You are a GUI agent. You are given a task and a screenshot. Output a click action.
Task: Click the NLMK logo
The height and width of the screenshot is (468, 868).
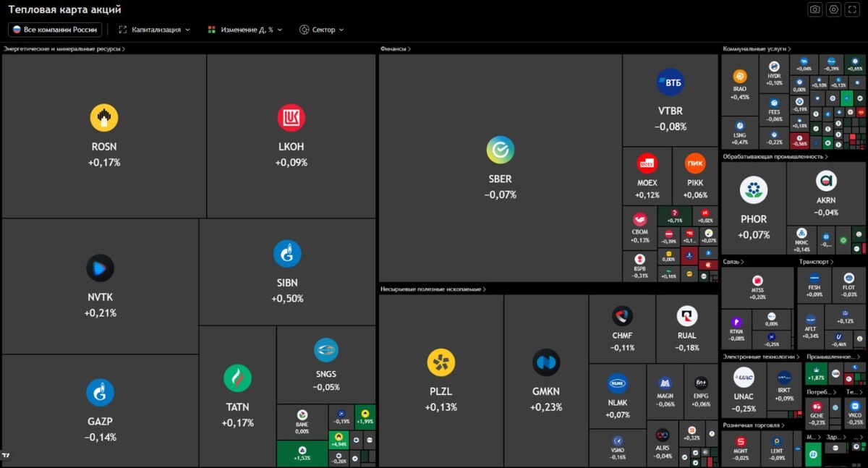(618, 383)
